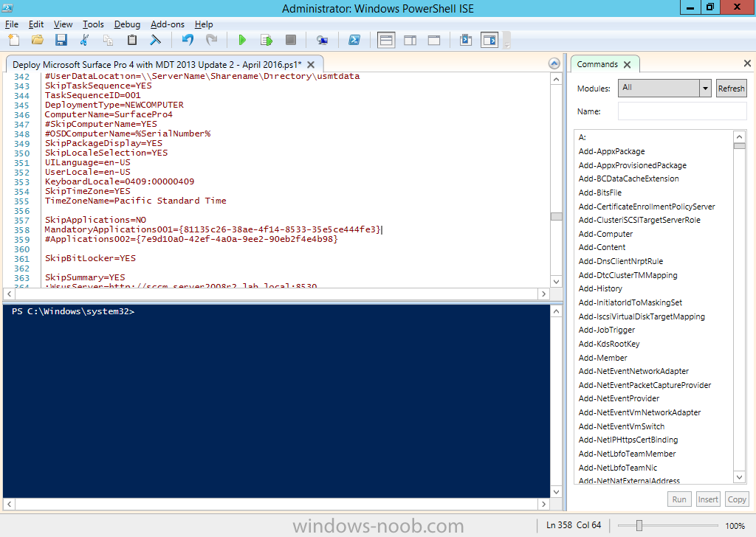
Task: Click the Refresh modules button
Action: click(x=731, y=88)
